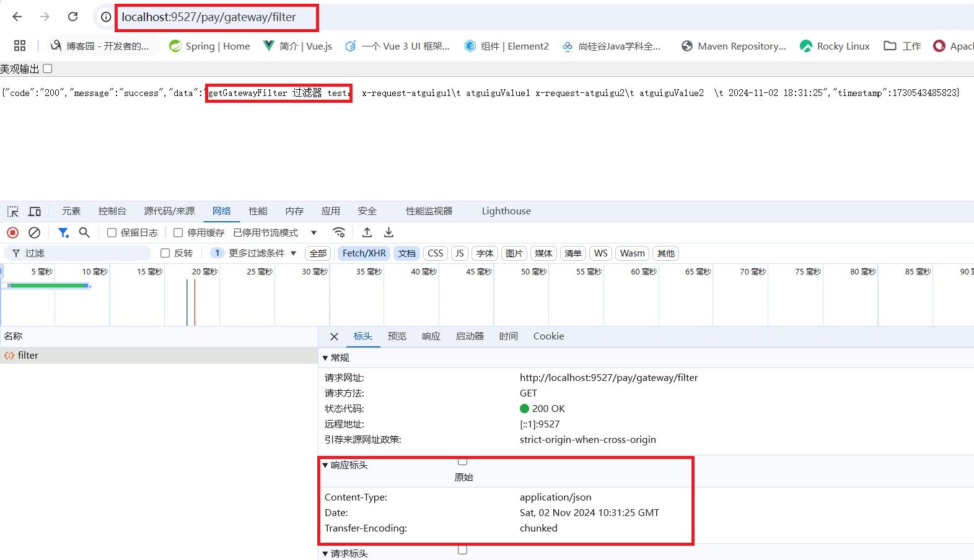Open the 性能监视器 tab

click(x=429, y=211)
